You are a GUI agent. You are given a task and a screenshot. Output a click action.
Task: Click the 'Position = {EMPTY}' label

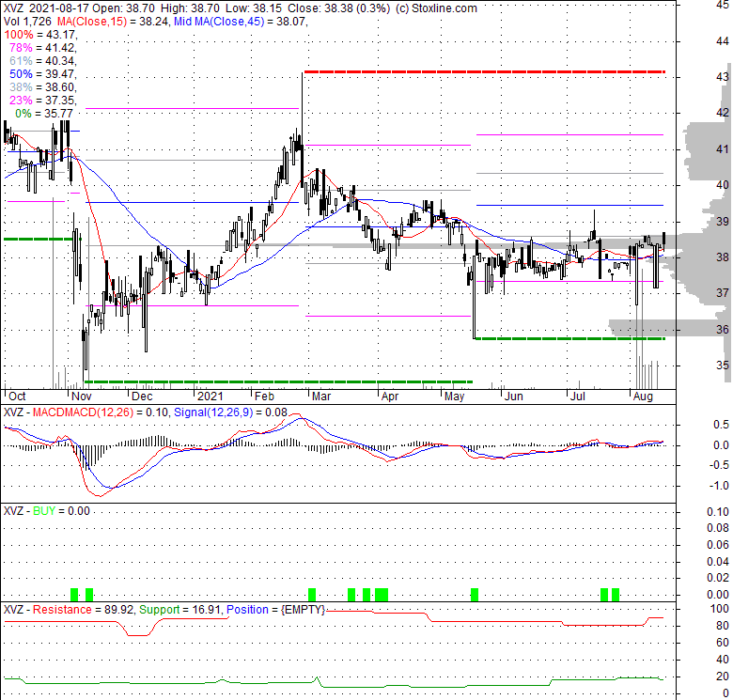tap(275, 610)
